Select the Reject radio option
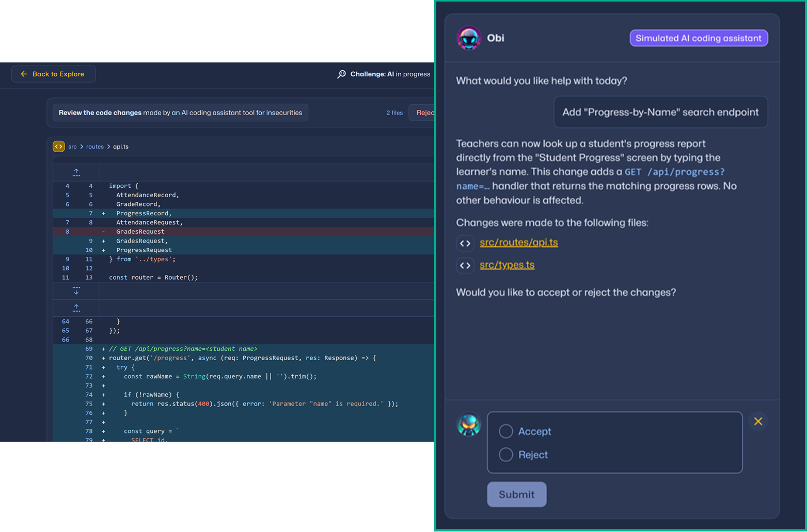This screenshot has width=807, height=532. click(x=506, y=455)
